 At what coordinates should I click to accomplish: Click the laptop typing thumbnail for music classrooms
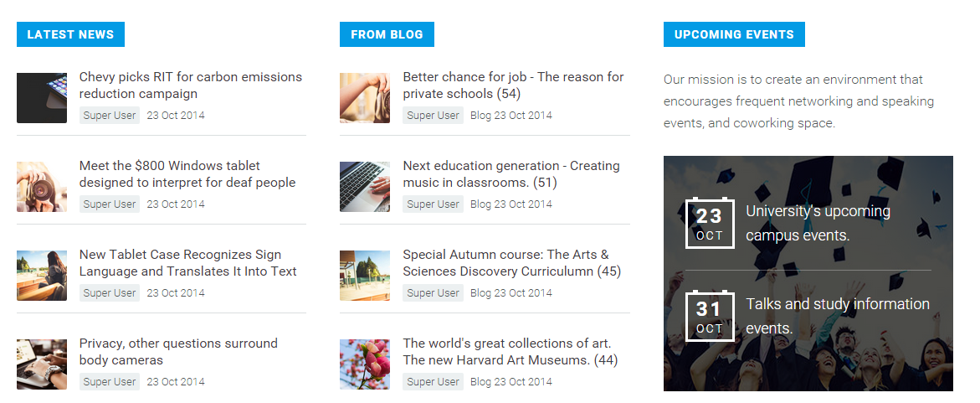[365, 187]
